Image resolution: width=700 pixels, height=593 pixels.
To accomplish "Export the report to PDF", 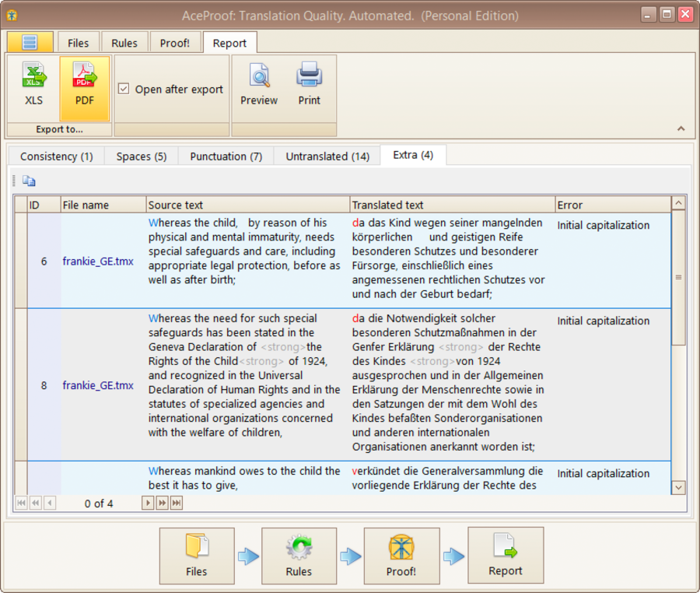I will (85, 89).
